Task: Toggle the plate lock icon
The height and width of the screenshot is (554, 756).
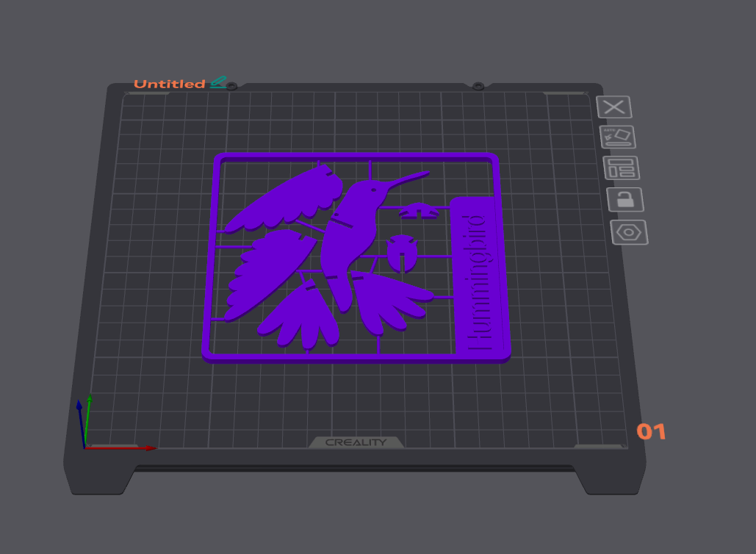Action: tap(624, 200)
